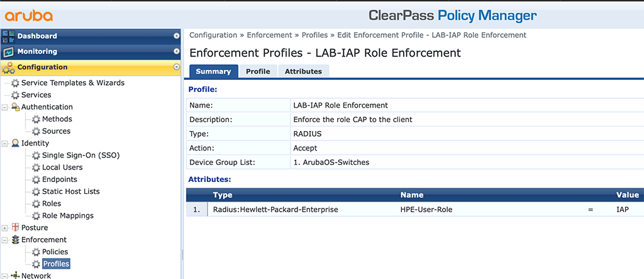This screenshot has height=279, width=644.
Task: Collapse the Identity tree node
Action: tap(4, 144)
